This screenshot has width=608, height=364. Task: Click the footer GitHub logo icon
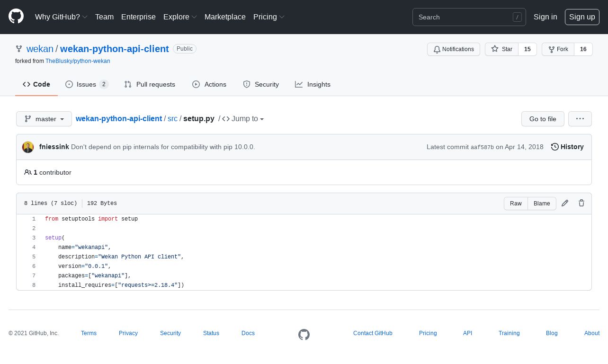(x=304, y=335)
